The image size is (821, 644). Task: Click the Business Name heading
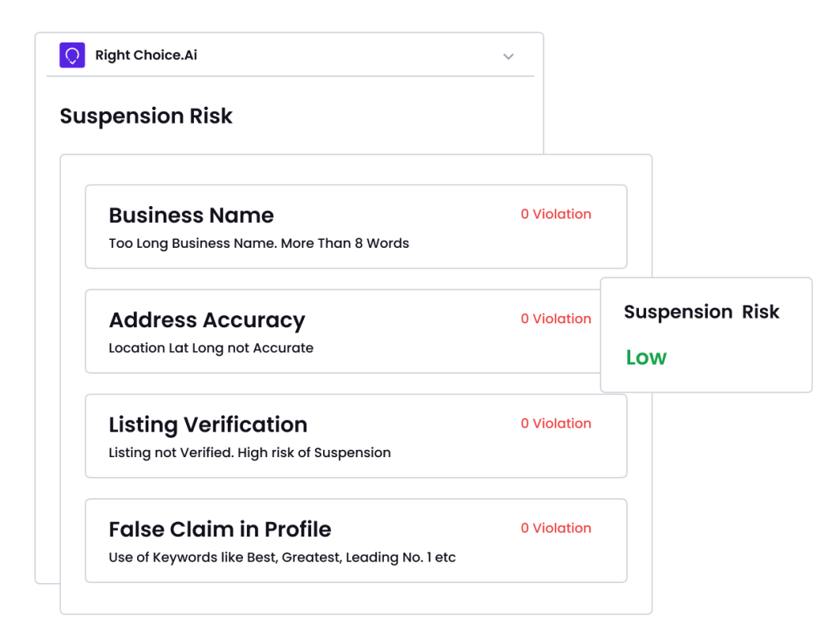click(x=191, y=215)
